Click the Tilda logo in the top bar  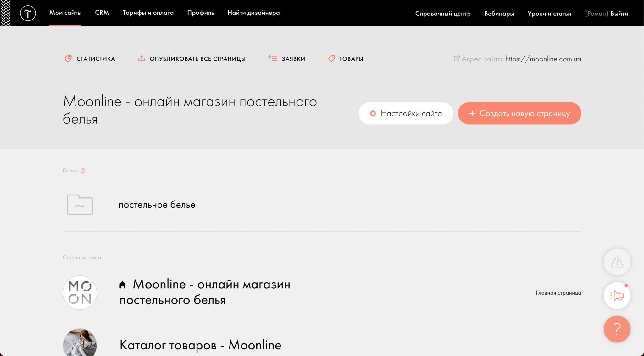coord(28,13)
